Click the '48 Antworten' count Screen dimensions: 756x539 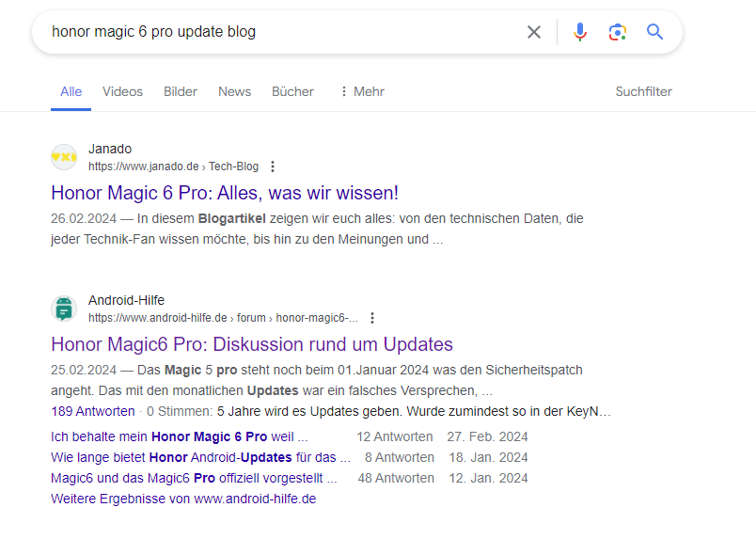396,478
